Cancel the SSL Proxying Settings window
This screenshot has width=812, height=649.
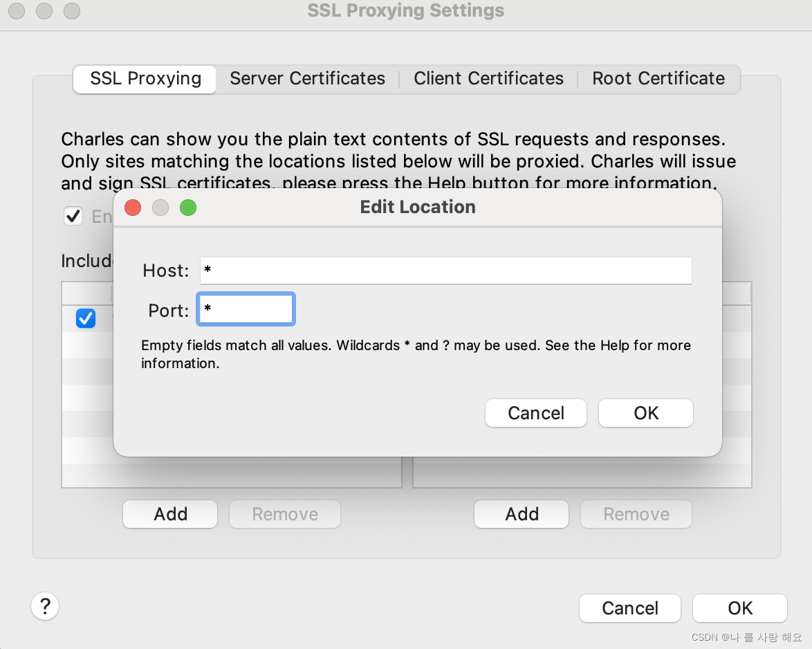pyautogui.click(x=629, y=608)
